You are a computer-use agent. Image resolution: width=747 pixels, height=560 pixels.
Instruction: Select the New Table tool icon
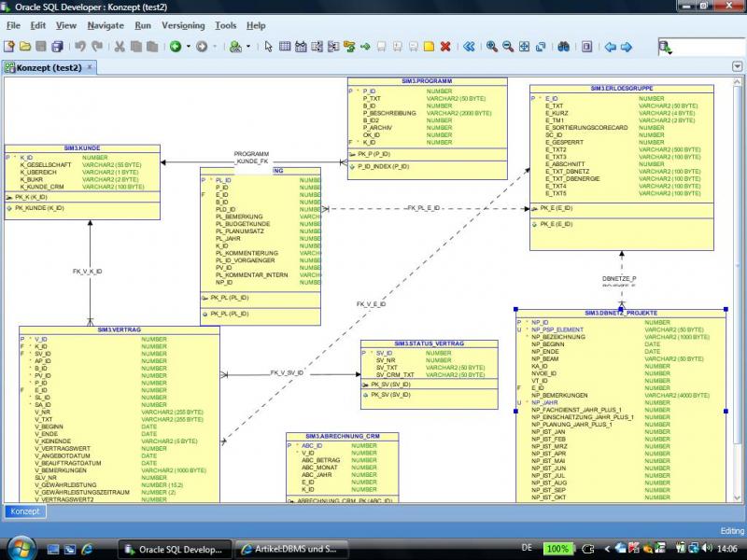coord(286,46)
